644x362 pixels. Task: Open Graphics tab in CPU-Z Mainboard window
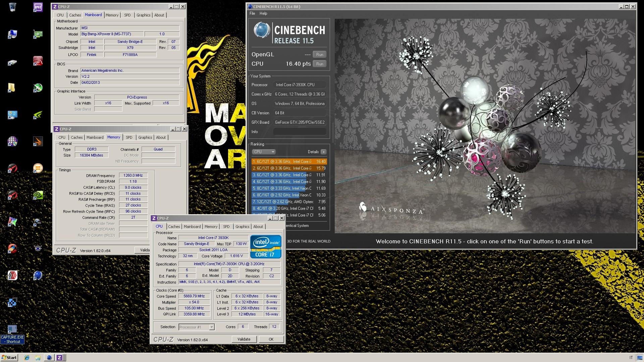(x=144, y=15)
